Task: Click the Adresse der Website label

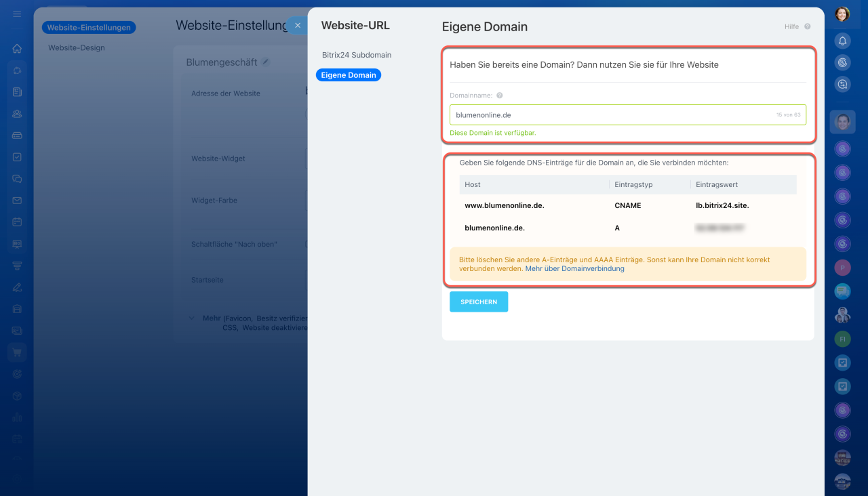Action: point(226,94)
